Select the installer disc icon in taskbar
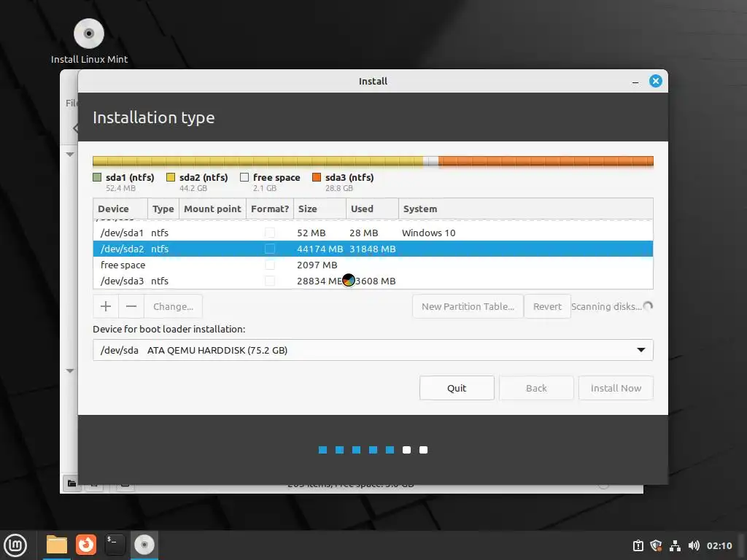 144,545
